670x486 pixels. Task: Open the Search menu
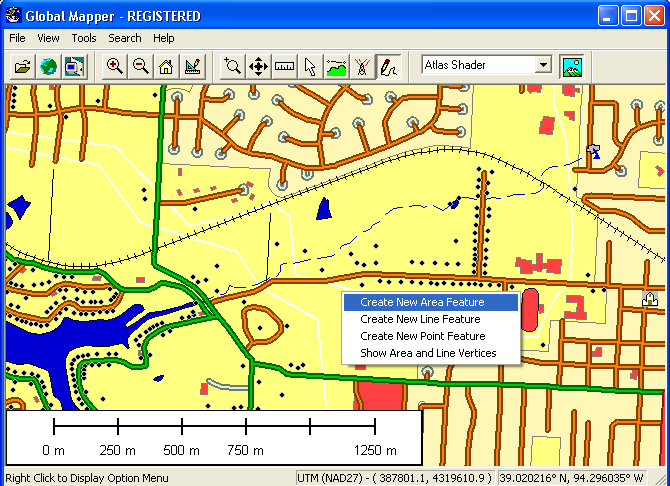(x=125, y=38)
